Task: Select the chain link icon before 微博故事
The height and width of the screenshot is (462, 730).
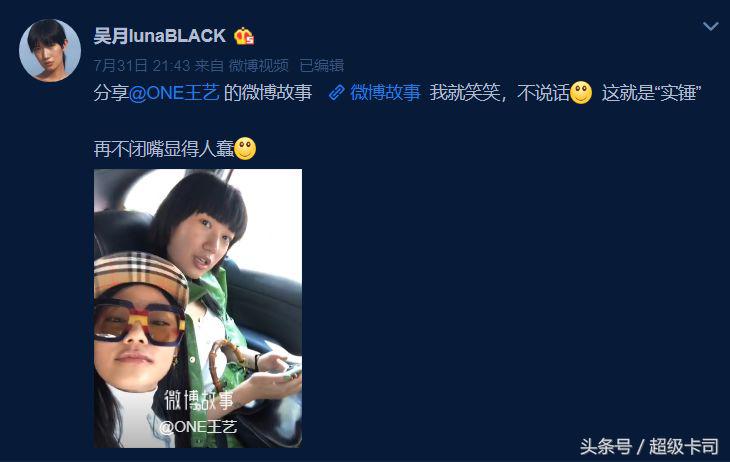Action: pyautogui.click(x=337, y=93)
